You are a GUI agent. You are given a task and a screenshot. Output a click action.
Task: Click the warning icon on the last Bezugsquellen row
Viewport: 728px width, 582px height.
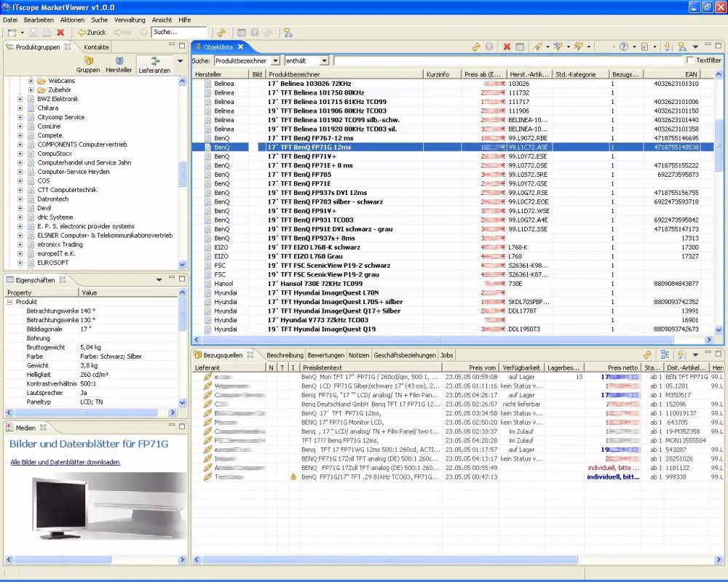click(293, 477)
